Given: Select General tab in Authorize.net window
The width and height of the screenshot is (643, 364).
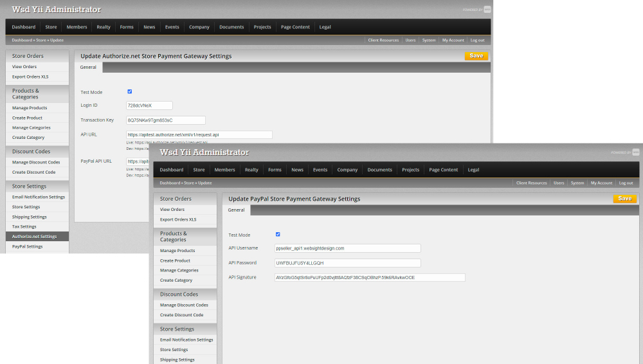Looking at the screenshot, I should pos(88,68).
